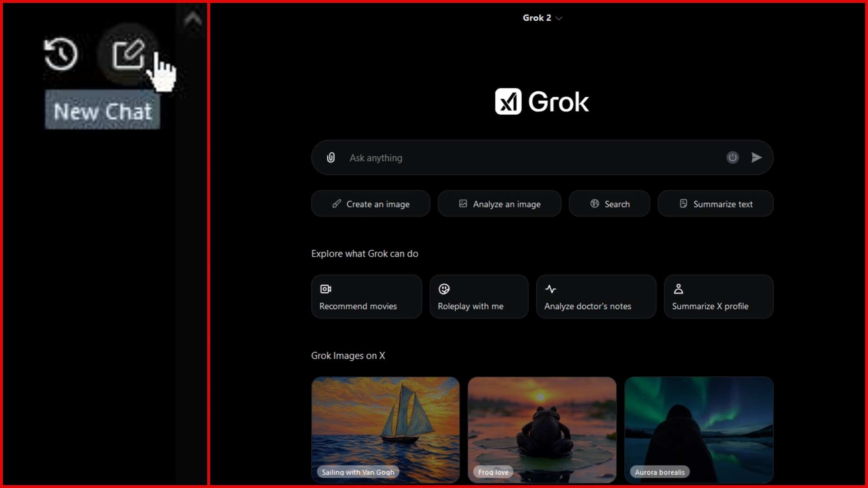Click the power icon in the input field
Image resolution: width=868 pixels, height=488 pixels.
click(733, 158)
